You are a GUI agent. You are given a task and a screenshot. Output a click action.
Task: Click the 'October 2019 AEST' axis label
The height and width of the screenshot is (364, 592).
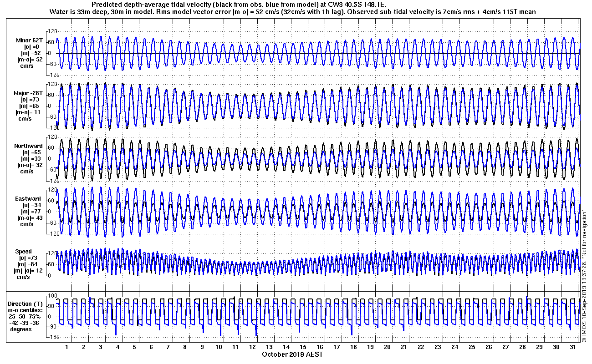(293, 354)
